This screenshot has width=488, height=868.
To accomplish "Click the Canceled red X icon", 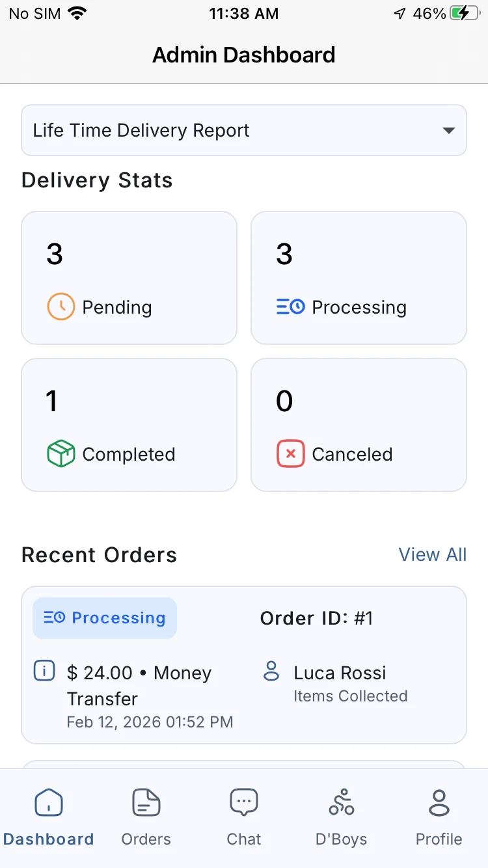I will (x=290, y=454).
